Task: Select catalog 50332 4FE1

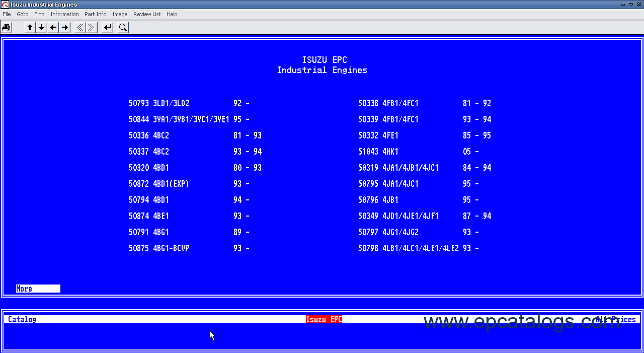Action: [x=425, y=135]
